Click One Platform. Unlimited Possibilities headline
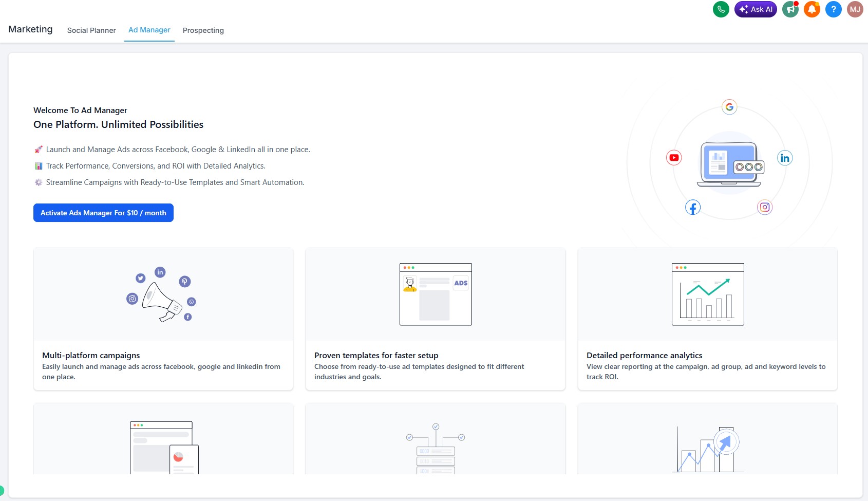The height and width of the screenshot is (501, 868). (118, 124)
